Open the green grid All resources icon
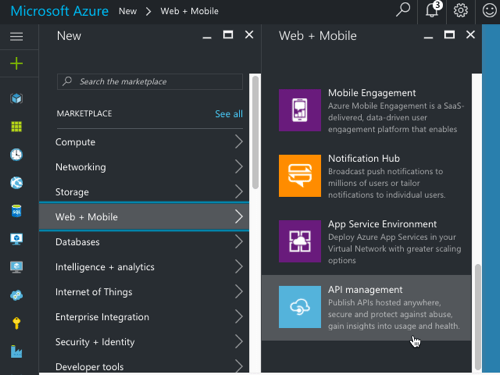 tap(16, 127)
